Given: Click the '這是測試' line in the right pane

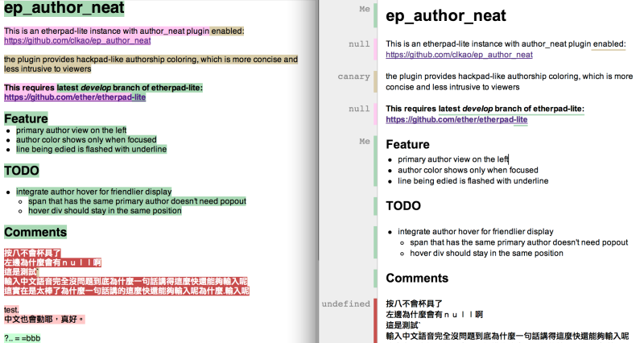Looking at the screenshot, I should pos(403,325).
